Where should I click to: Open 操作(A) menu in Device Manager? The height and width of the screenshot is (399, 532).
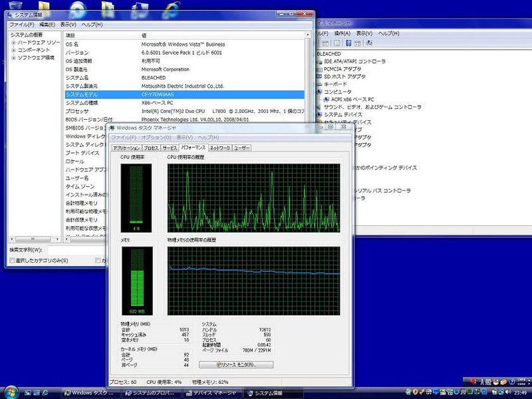tap(342, 33)
